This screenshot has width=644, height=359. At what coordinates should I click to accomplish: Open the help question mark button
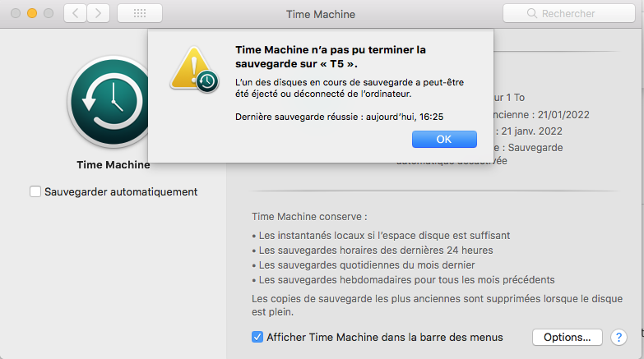(x=619, y=337)
